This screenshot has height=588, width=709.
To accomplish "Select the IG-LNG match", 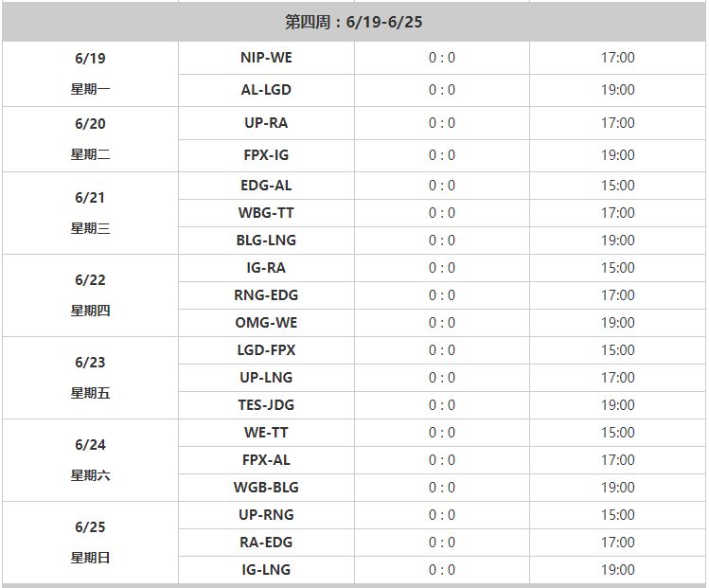I will (x=266, y=570).
